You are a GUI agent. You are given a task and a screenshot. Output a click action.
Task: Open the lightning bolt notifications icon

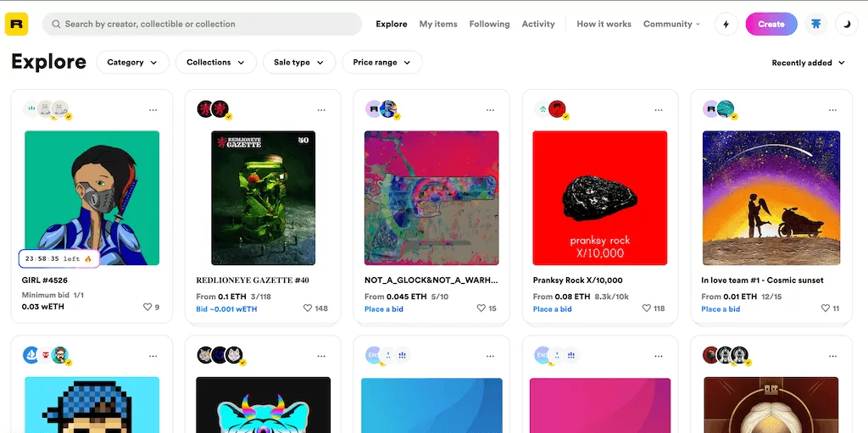pos(726,25)
